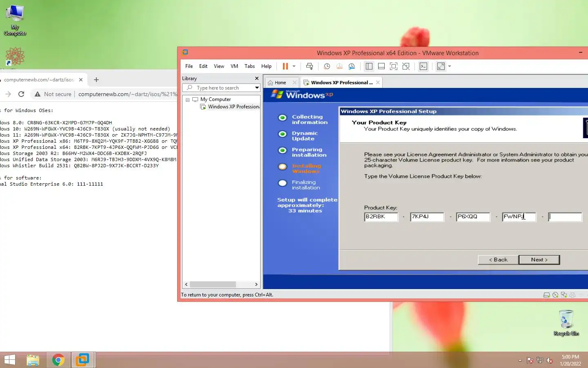Revert the virtual machine to its snapshot
Viewport: 588px width, 368px height.
pyautogui.click(x=339, y=66)
